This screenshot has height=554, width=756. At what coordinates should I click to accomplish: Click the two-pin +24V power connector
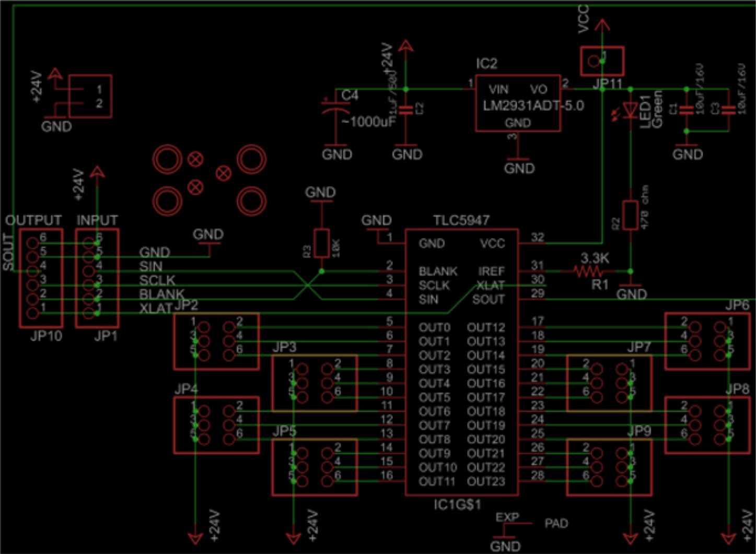pos(90,97)
